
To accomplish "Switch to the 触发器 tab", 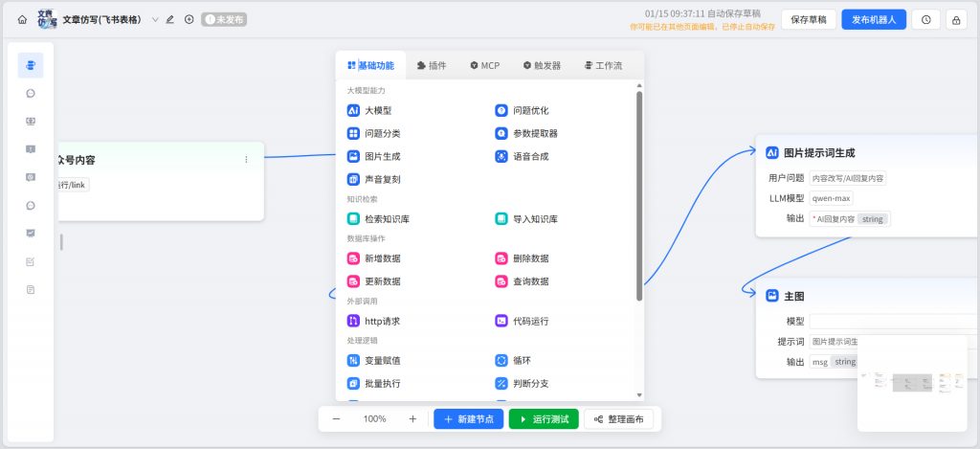I will 542,65.
